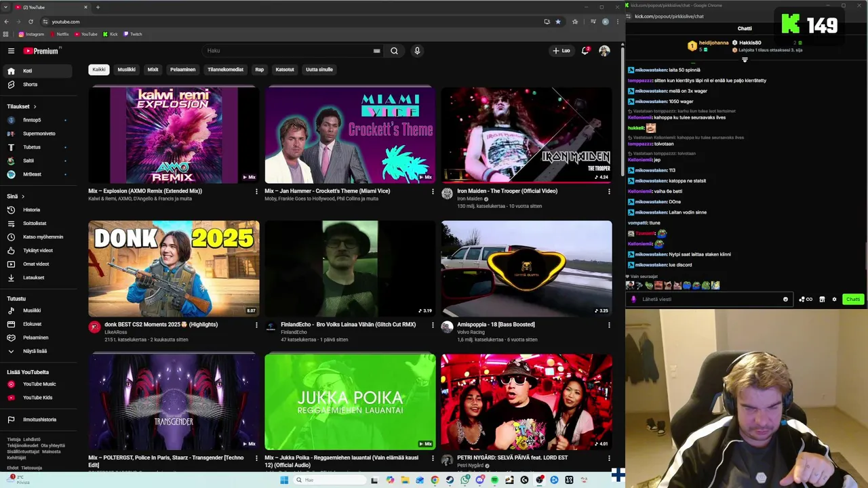This screenshot has width=868, height=488.
Task: Open the on-screen keyboard icon in search box
Action: point(376,51)
